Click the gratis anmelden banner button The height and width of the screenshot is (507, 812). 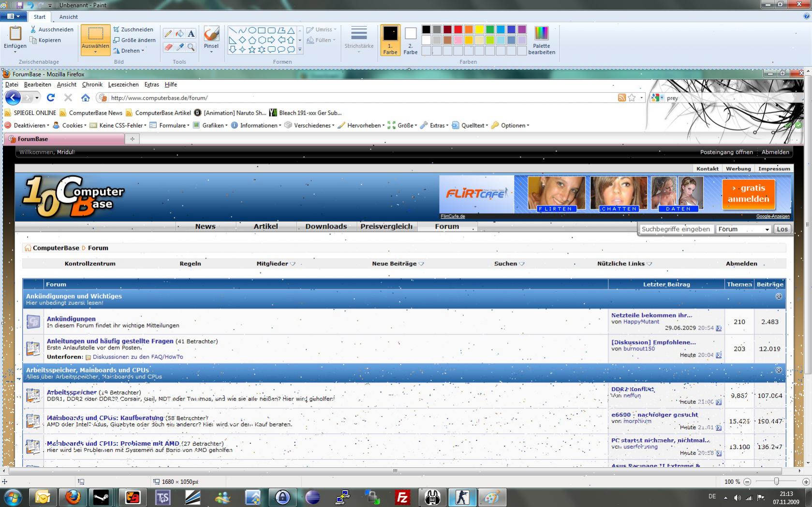(x=748, y=194)
